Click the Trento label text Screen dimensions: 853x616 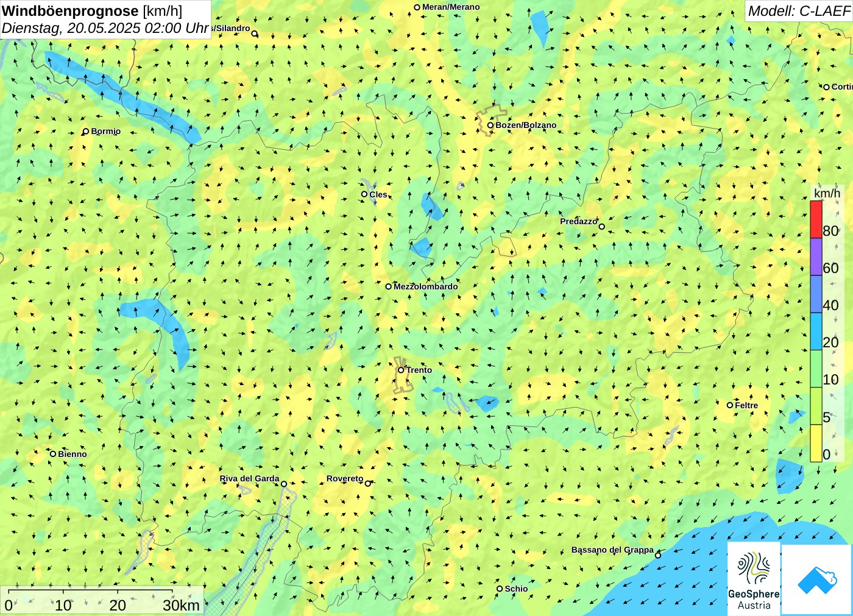(419, 370)
